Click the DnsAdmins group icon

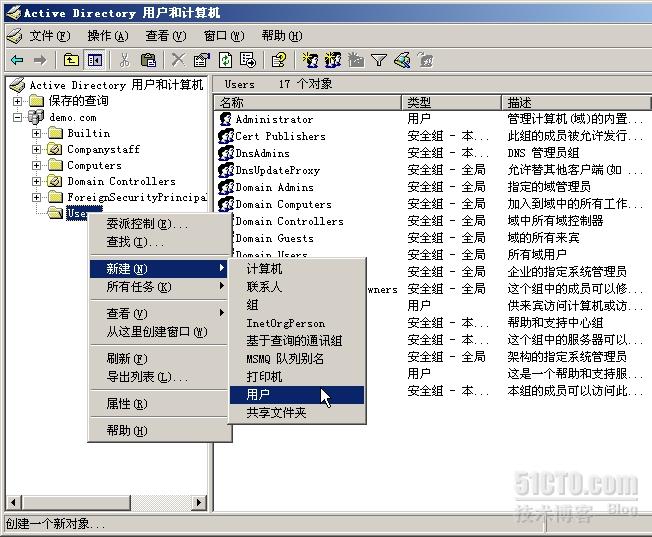pos(226,153)
